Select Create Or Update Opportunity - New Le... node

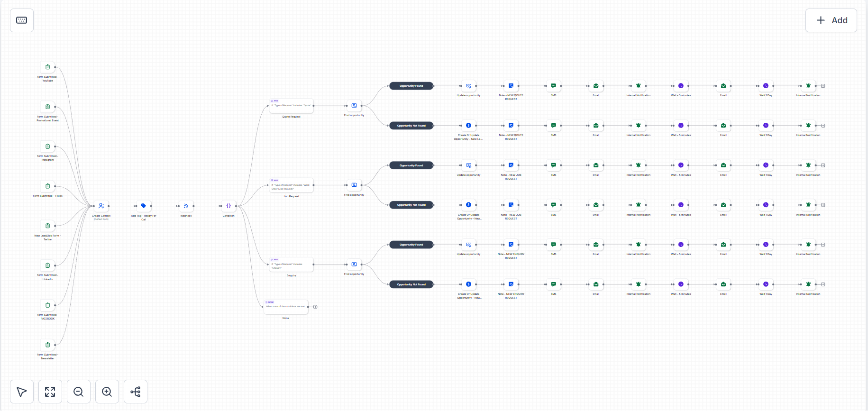pos(469,126)
